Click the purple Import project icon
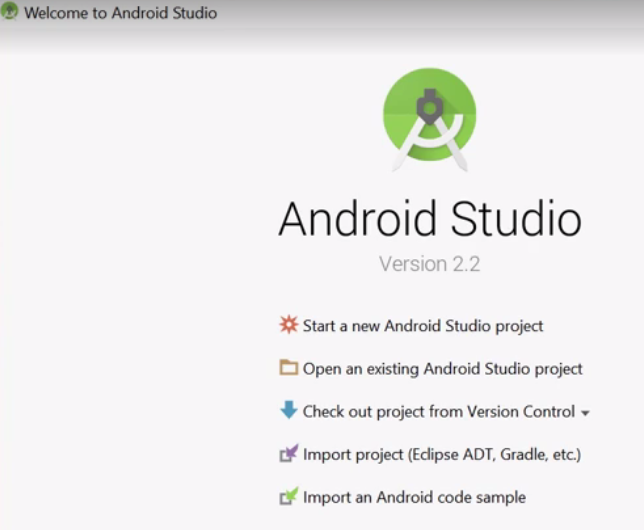The height and width of the screenshot is (530, 644). tap(289, 453)
